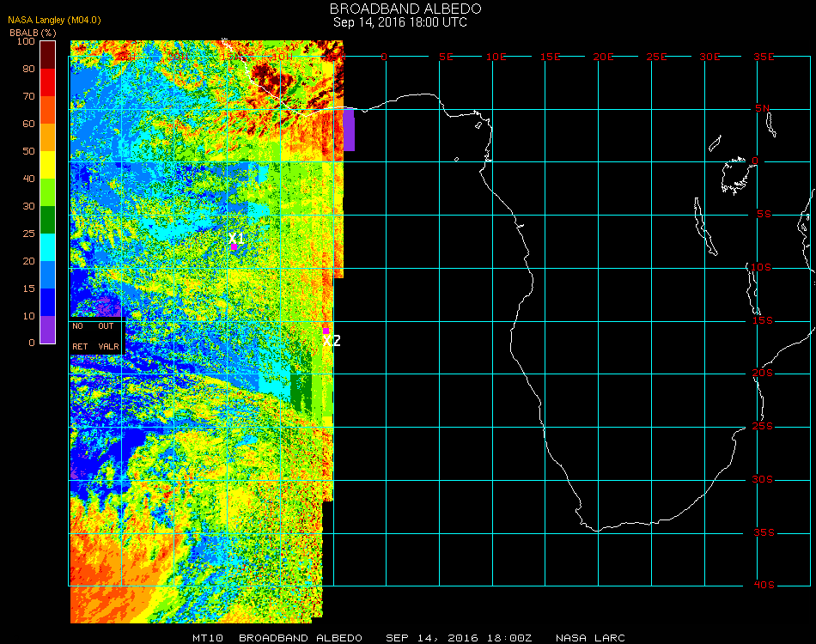This screenshot has height=644, width=816.
Task: Click the 'NASA LARC' text in the footer
Action: 590,638
